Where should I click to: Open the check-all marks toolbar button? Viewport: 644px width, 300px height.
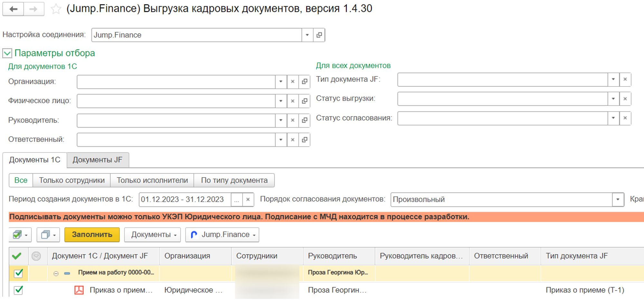(x=20, y=235)
